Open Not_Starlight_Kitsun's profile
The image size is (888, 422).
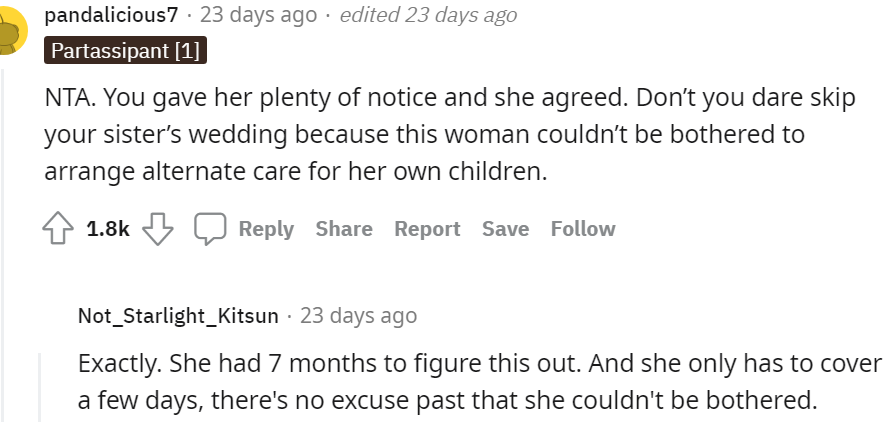(178, 316)
